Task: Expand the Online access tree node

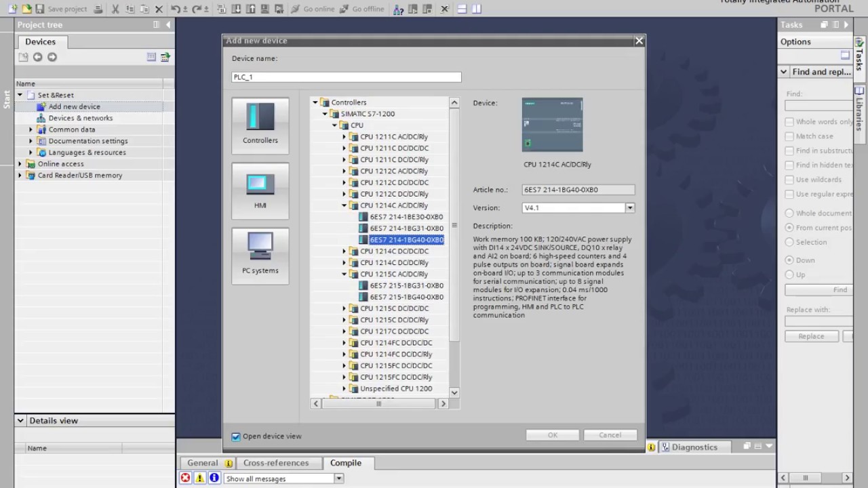Action: click(x=20, y=164)
